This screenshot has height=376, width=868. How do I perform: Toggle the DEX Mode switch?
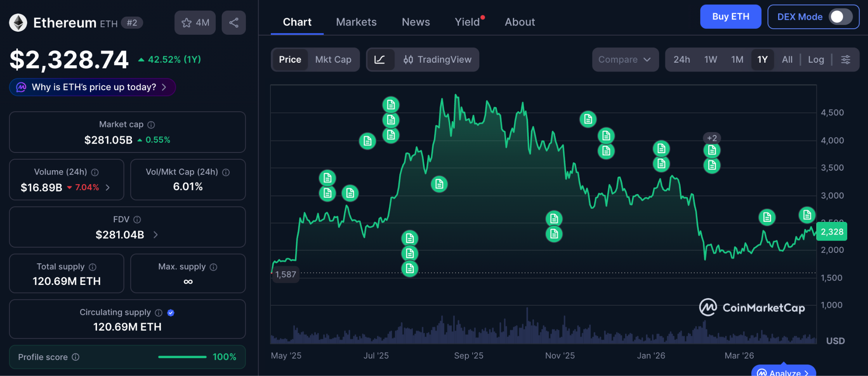pos(840,17)
